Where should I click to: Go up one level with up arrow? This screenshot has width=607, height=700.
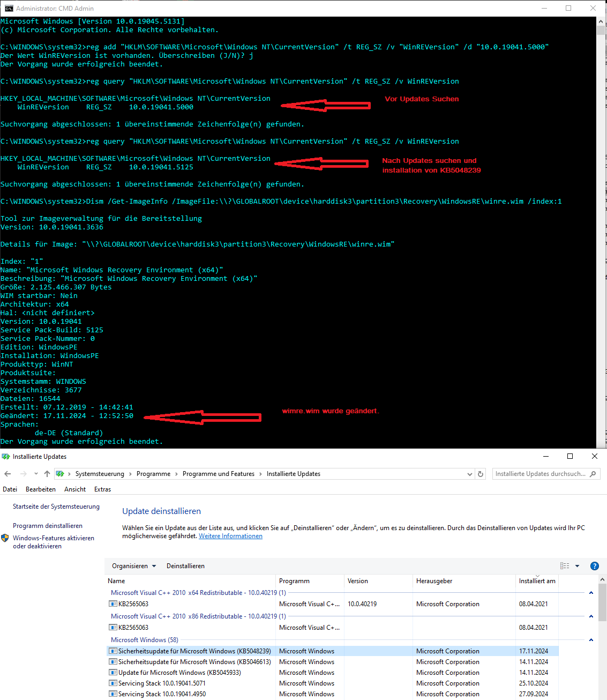pos(47,474)
